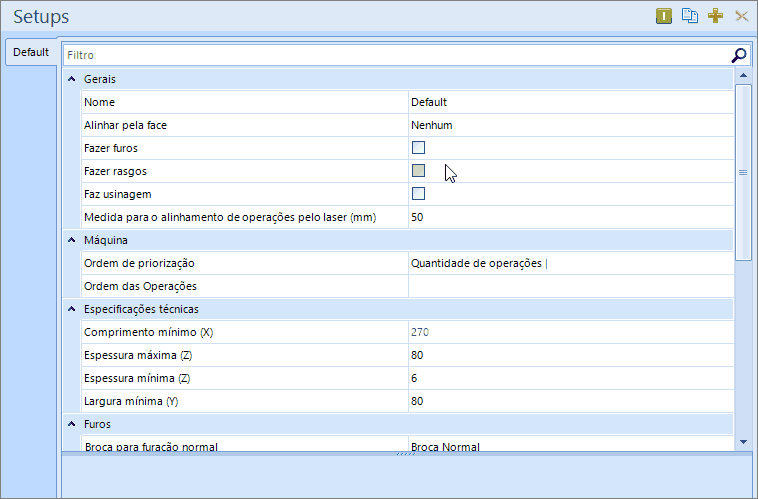Check the Faz usinagem option

pos(419,194)
